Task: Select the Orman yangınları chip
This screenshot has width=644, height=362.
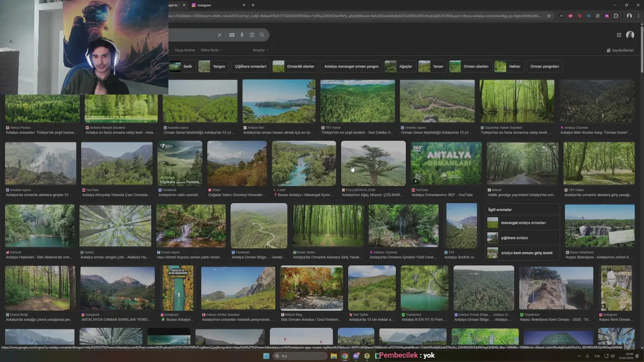Action: point(544,66)
